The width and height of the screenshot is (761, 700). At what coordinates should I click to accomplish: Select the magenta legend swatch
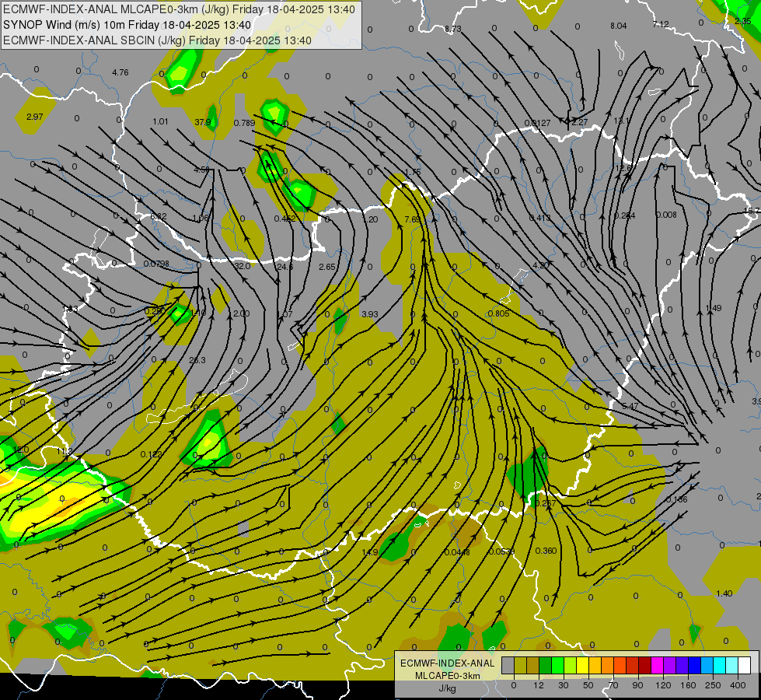click(x=657, y=666)
